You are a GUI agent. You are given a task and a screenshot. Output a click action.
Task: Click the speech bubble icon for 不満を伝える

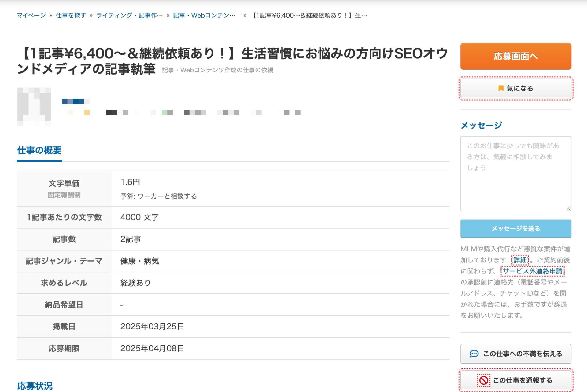tap(474, 354)
